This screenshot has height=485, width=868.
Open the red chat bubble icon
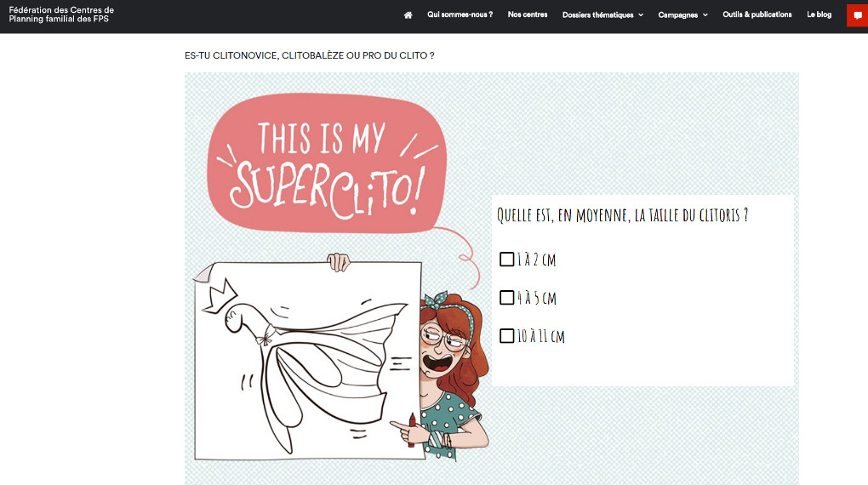[858, 15]
